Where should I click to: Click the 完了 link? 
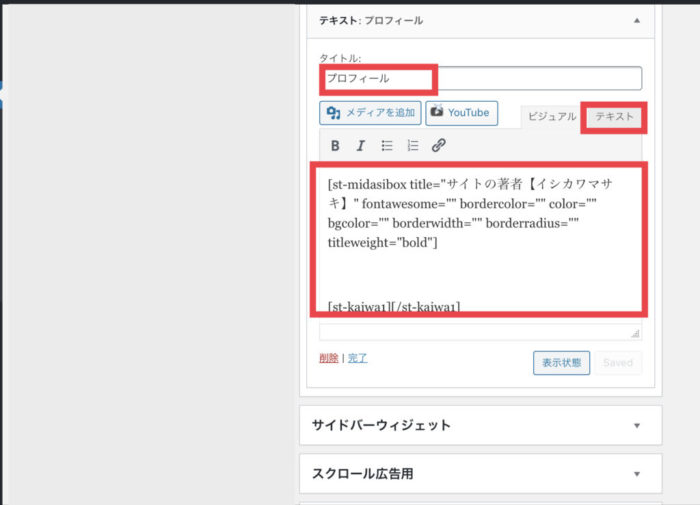click(x=357, y=358)
